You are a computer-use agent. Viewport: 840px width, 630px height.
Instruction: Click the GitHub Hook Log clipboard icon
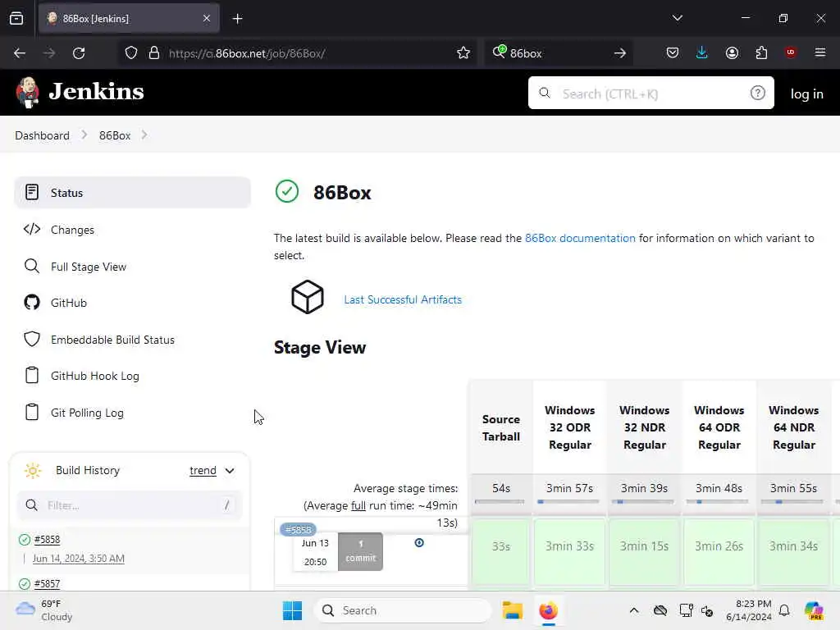tap(32, 375)
